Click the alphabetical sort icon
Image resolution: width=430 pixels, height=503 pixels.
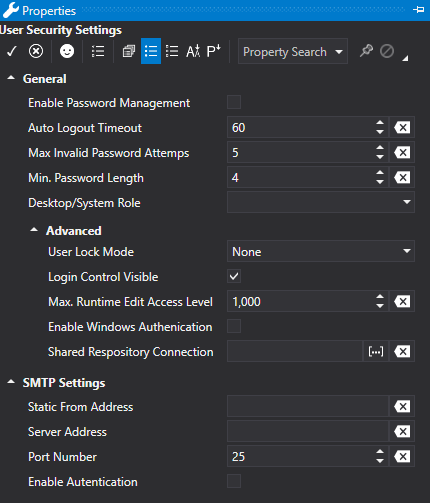(x=193, y=51)
